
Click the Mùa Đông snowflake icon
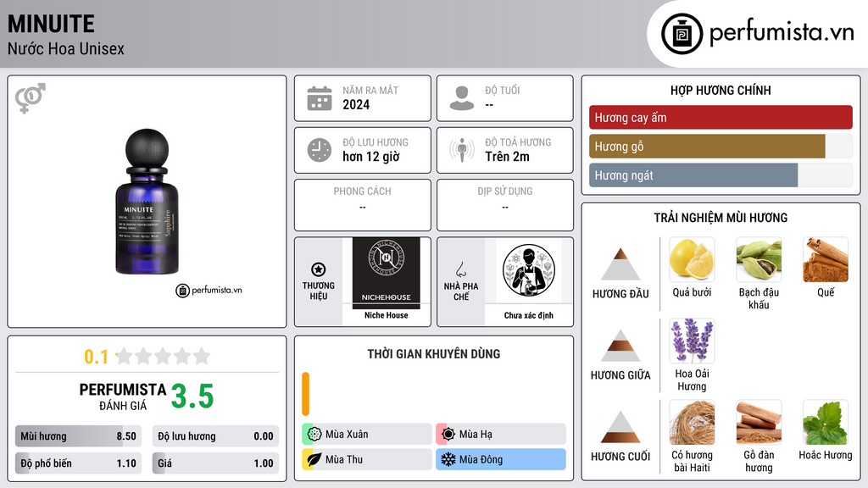coord(448,459)
